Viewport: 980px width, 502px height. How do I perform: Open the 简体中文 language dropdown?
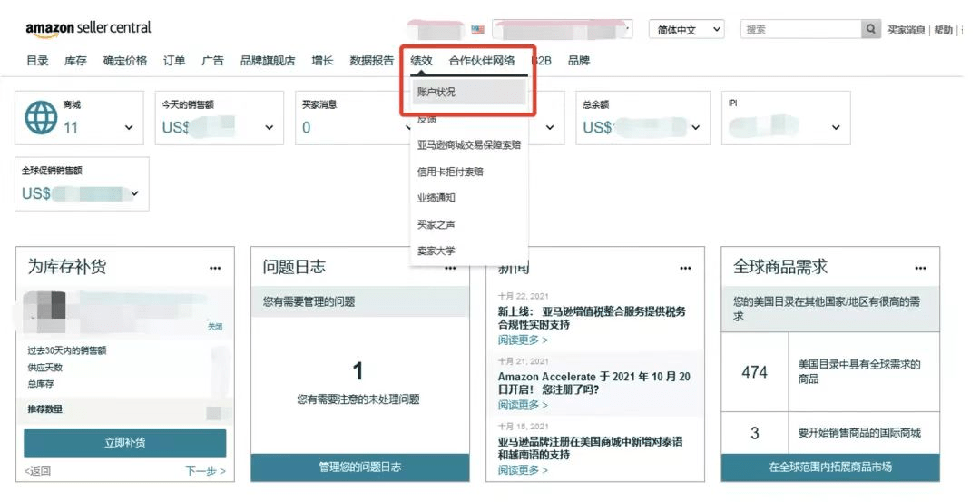(x=686, y=30)
